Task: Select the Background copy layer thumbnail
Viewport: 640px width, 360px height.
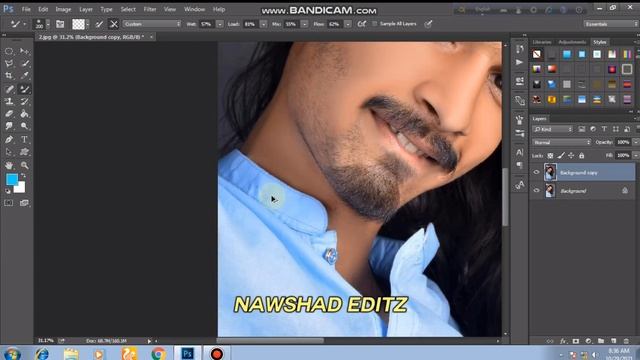Action: point(550,172)
